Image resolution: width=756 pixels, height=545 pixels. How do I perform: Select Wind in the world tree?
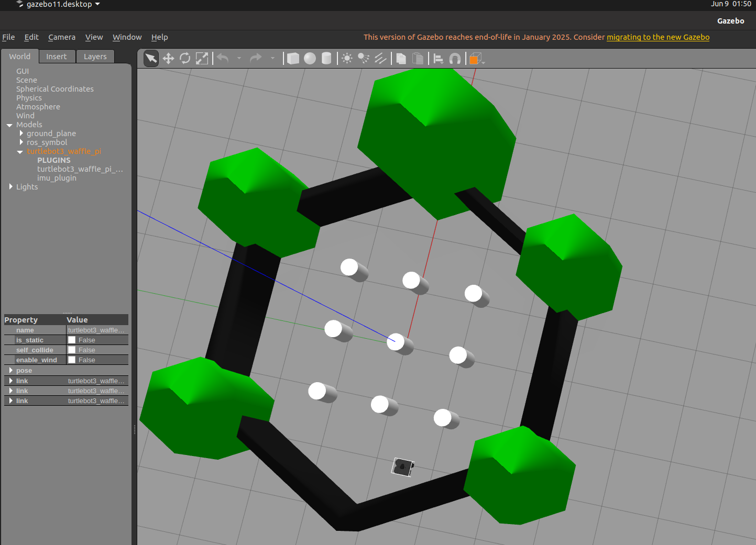click(25, 116)
